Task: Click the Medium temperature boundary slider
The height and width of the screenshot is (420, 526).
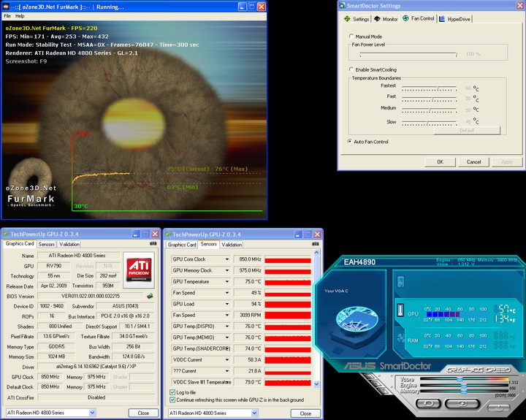Action: coord(430,110)
